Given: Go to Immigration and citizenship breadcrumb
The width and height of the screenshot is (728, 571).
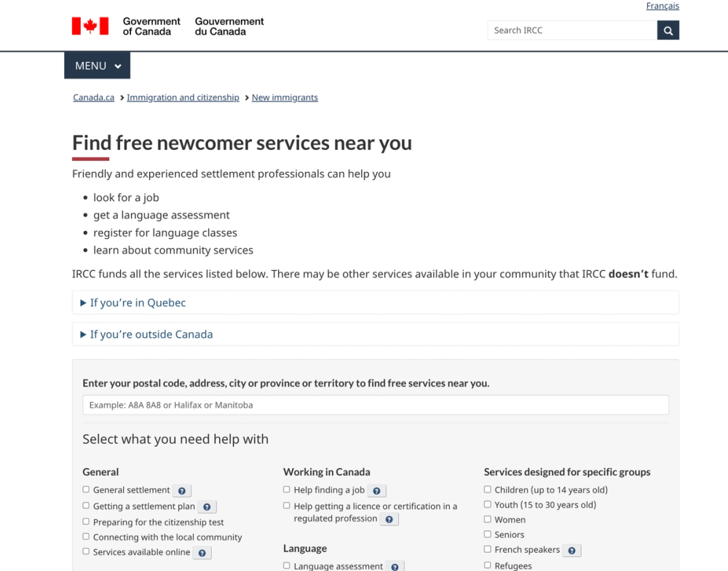Looking at the screenshot, I should coord(183,98).
